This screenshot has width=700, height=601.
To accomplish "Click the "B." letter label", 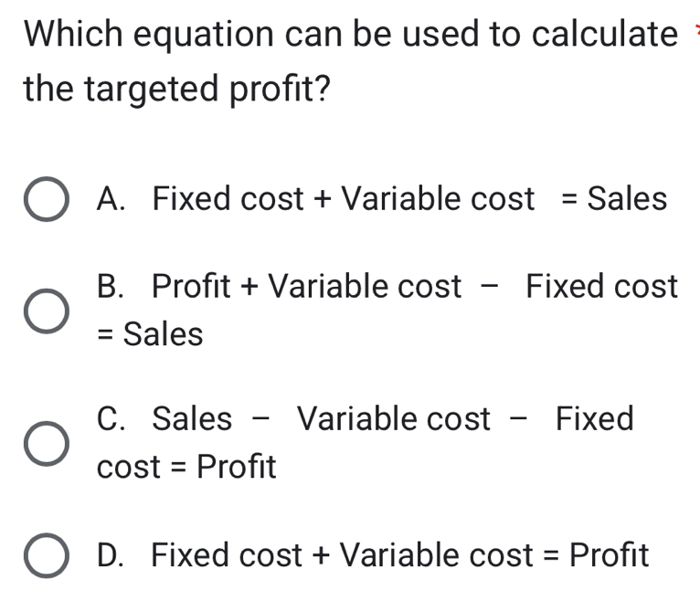I will pos(110,287).
